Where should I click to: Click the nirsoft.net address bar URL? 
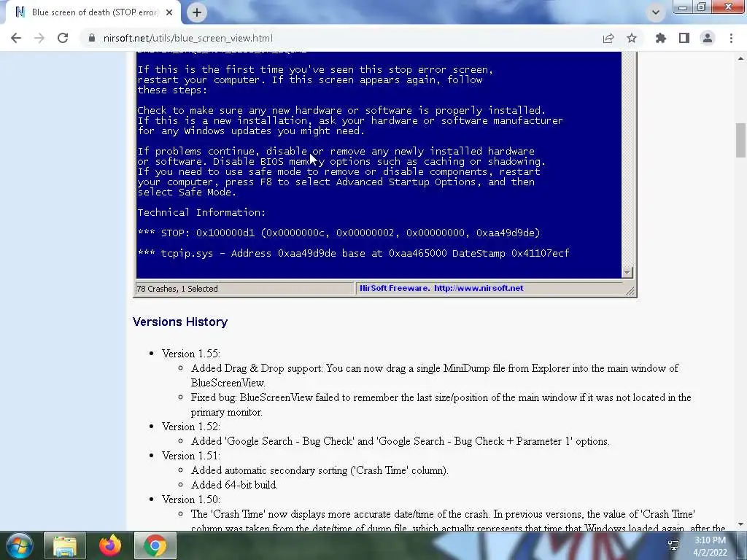coord(187,38)
